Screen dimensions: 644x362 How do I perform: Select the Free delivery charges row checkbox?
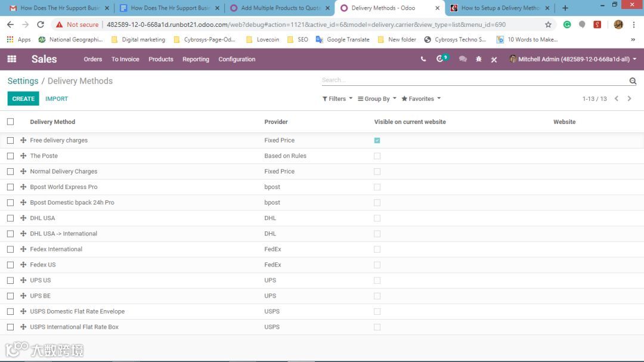pyautogui.click(x=10, y=141)
